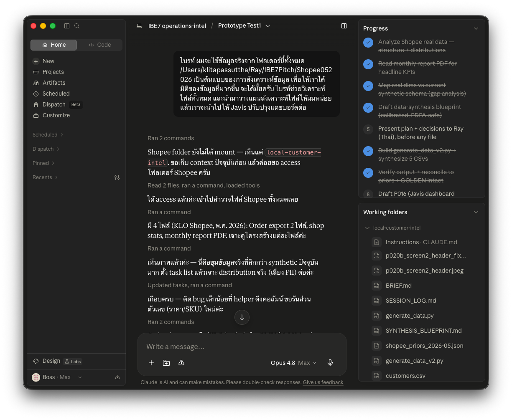The width and height of the screenshot is (512, 420).
Task: Expand the Dispatch section
Action: pyautogui.click(x=46, y=149)
